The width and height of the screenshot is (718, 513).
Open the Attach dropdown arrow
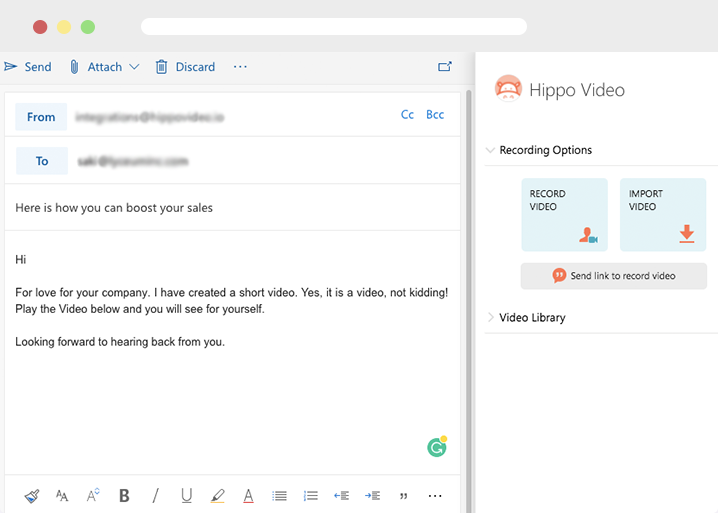tap(134, 67)
